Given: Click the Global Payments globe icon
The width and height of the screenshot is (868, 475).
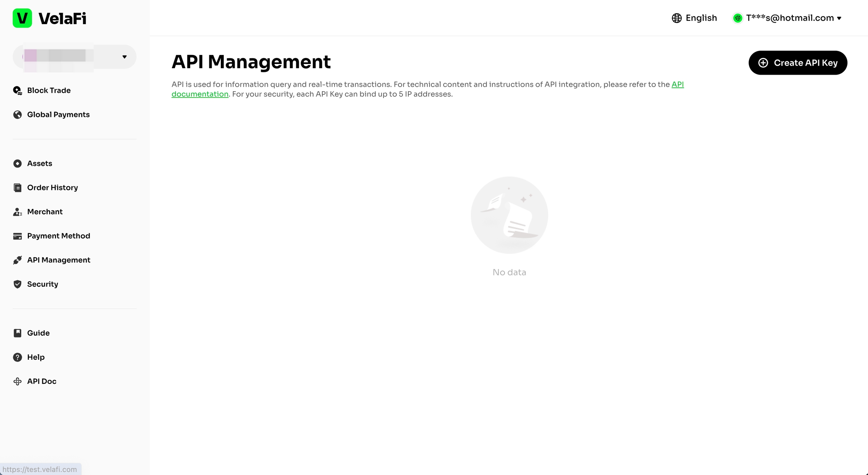Looking at the screenshot, I should point(17,115).
